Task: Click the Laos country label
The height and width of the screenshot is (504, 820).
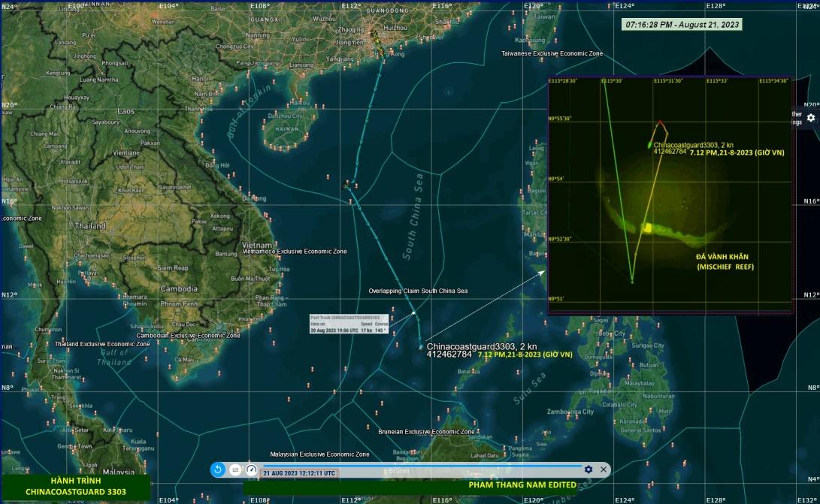Action: point(126,111)
